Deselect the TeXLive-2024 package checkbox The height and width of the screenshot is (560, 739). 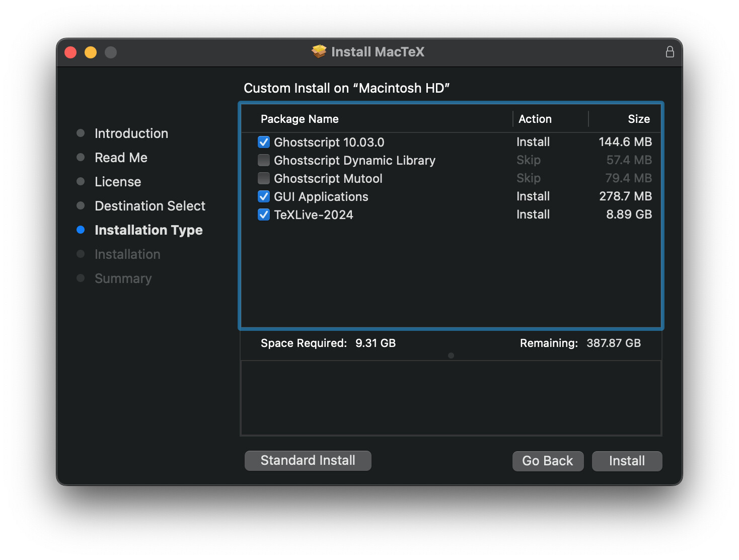(264, 215)
